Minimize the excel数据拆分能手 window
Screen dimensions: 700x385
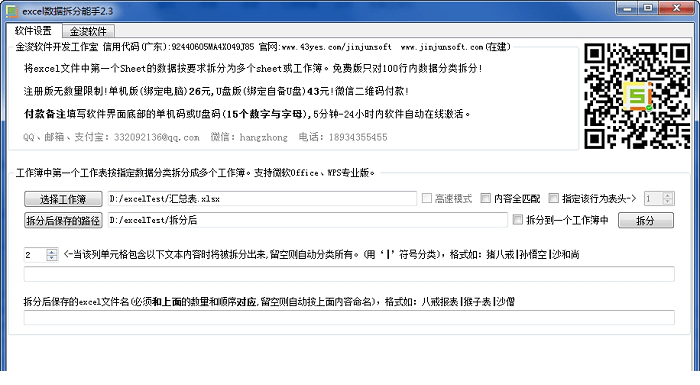(x=628, y=8)
